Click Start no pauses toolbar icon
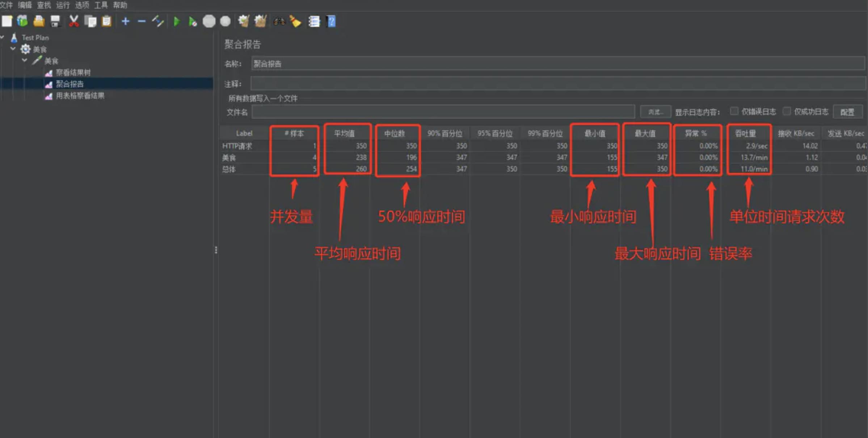Screen dimensions: 868x438 (193, 22)
